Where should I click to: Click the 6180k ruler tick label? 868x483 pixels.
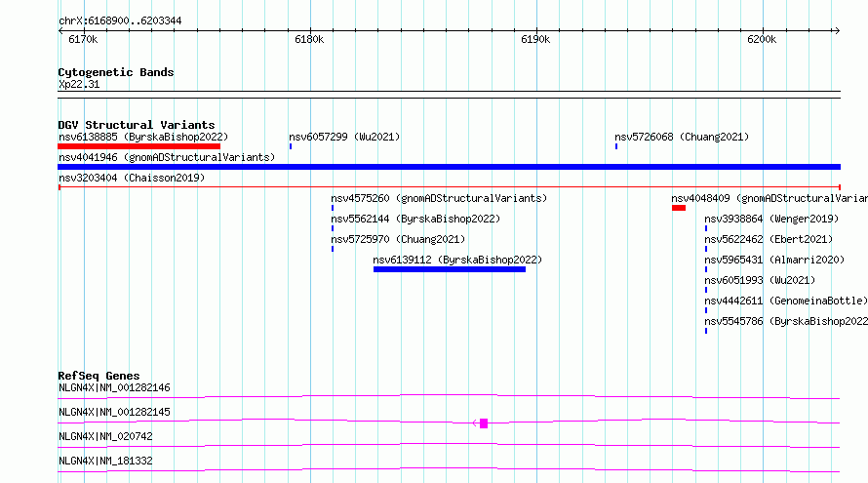[309, 39]
